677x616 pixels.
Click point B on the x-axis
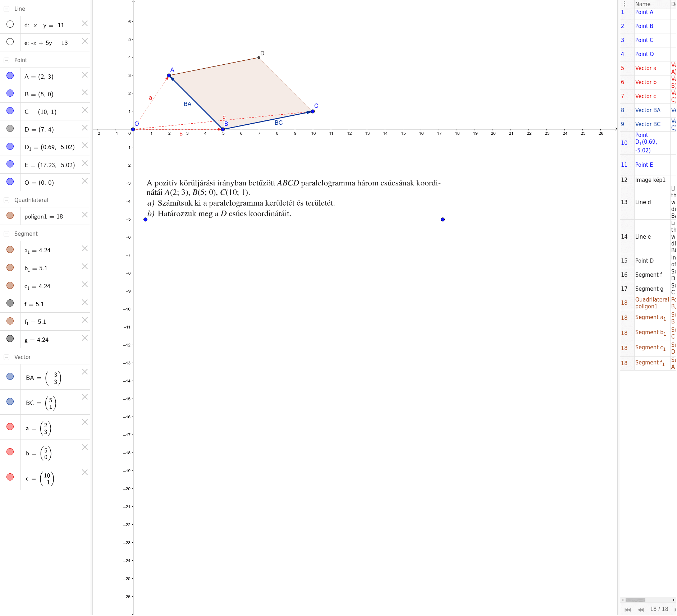tap(223, 129)
